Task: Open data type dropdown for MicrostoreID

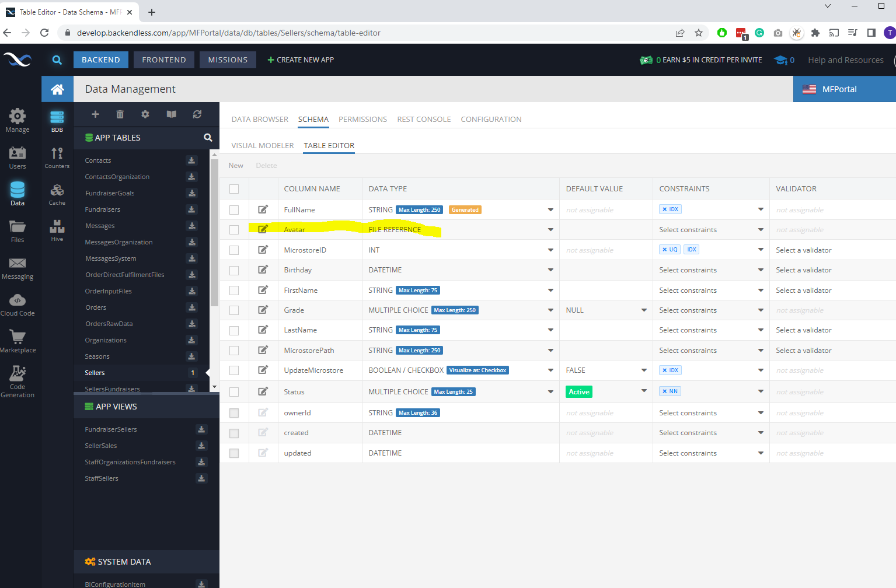Action: [x=550, y=250]
